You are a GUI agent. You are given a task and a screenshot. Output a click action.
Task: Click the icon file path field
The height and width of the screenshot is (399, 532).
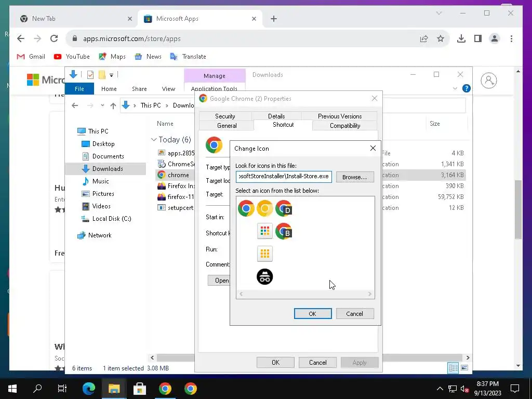[x=284, y=177]
